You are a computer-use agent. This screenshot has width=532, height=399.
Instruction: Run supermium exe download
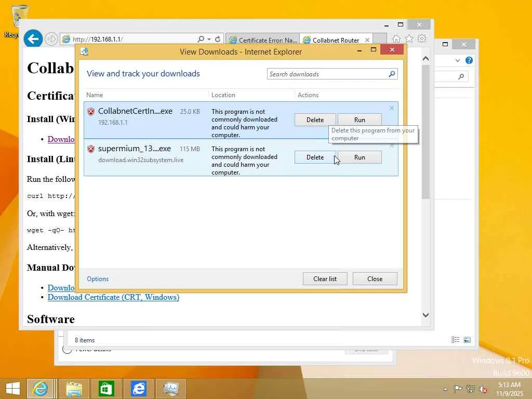[x=360, y=157]
